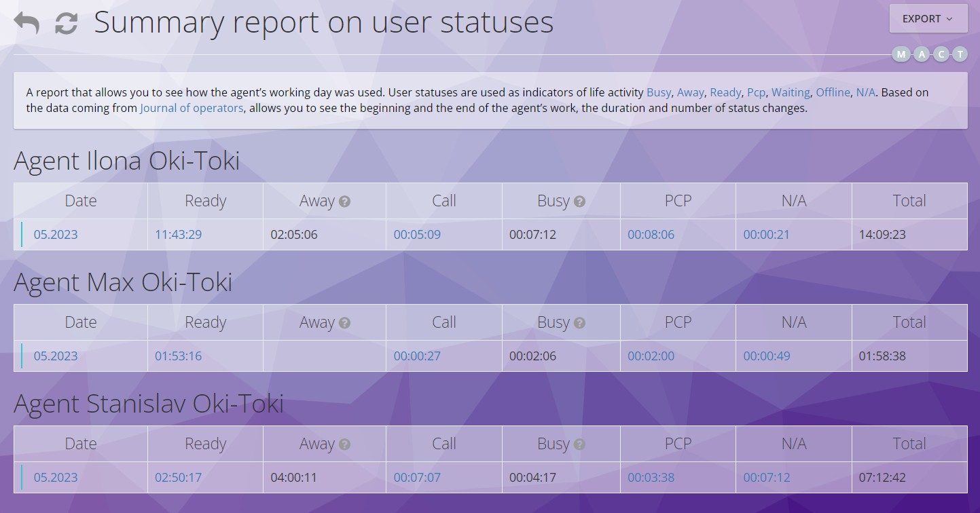Screen dimensions: 980x513
Task: Open Stanislav's N/A time 00:07:12
Action: (767, 478)
